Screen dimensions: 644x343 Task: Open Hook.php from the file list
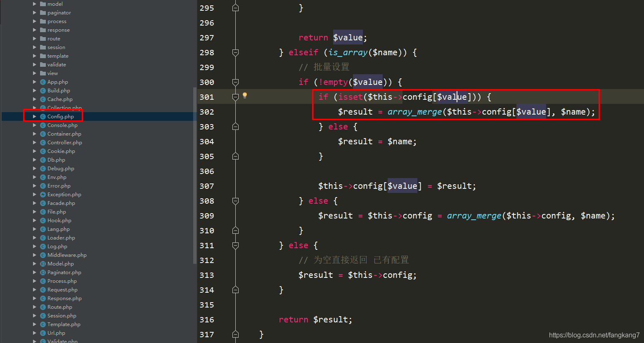[x=59, y=221]
